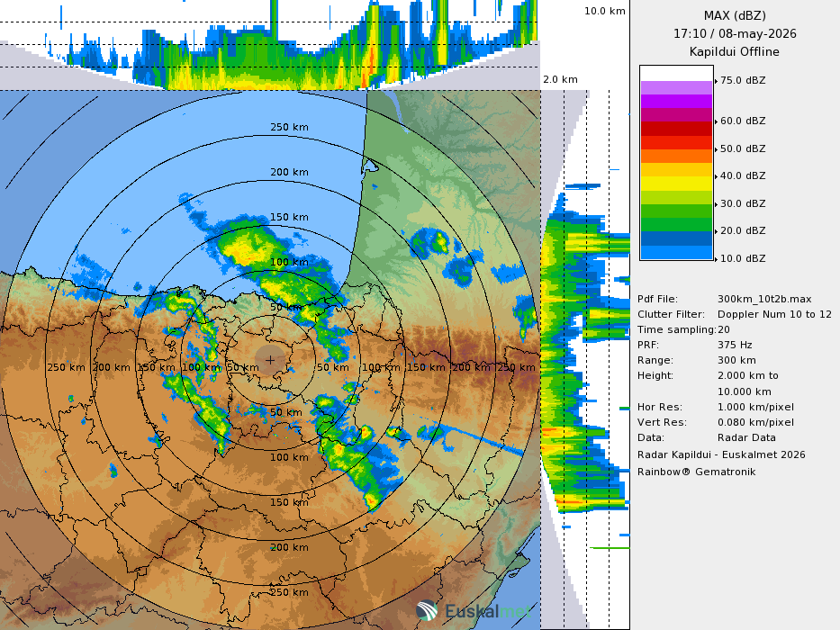
Task: Click the '75.0 dBZ' legend label
Action: pos(743,80)
